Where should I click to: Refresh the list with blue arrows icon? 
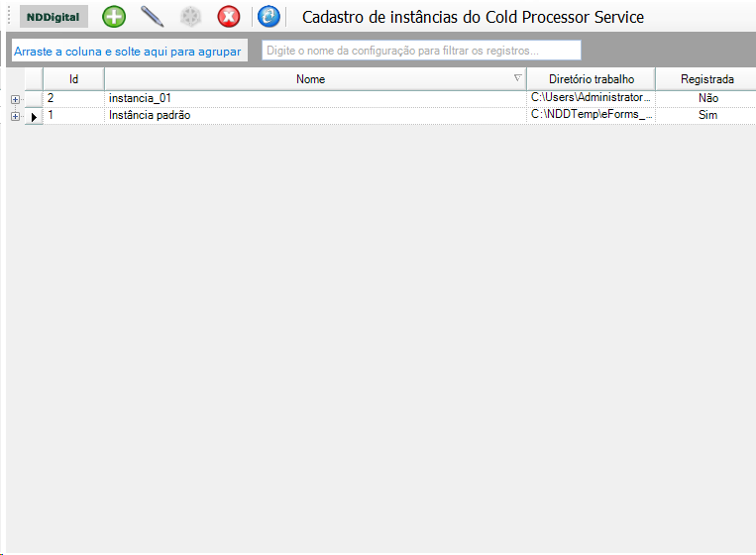[269, 17]
